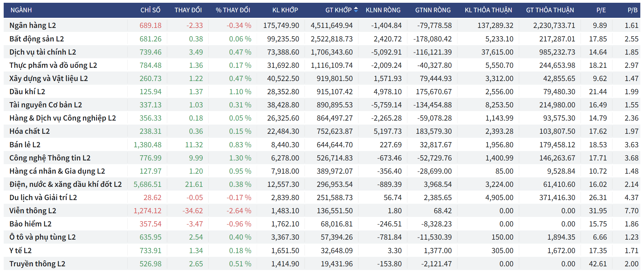Sort table by CHỈ SỐ column
The image size is (644, 274).
pos(150,10)
